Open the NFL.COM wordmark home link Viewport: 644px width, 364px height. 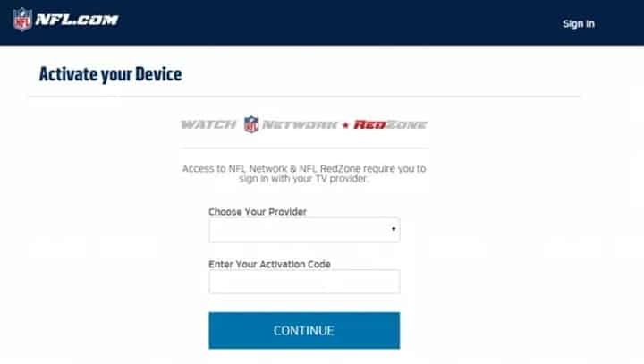tap(77, 20)
